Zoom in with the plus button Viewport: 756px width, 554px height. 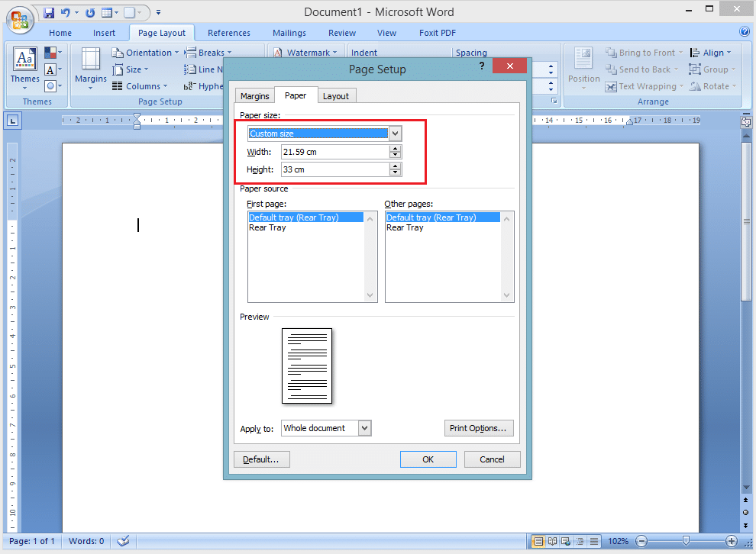732,541
